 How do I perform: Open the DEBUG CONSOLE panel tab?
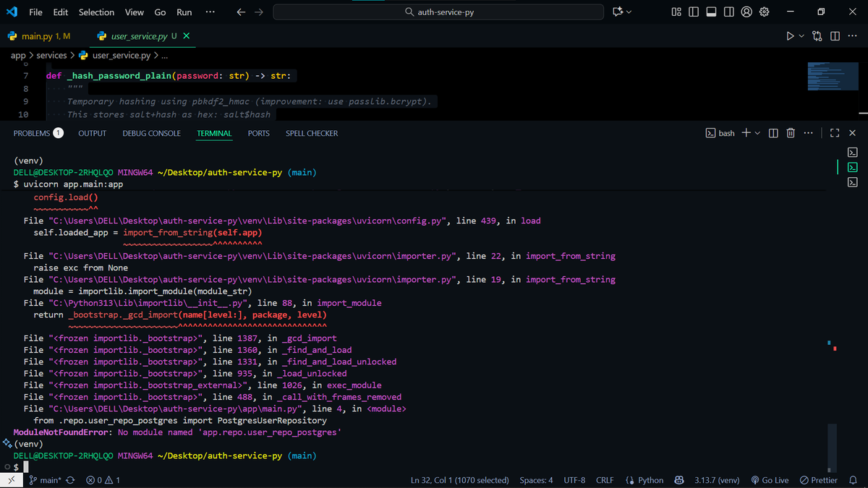pos(151,133)
